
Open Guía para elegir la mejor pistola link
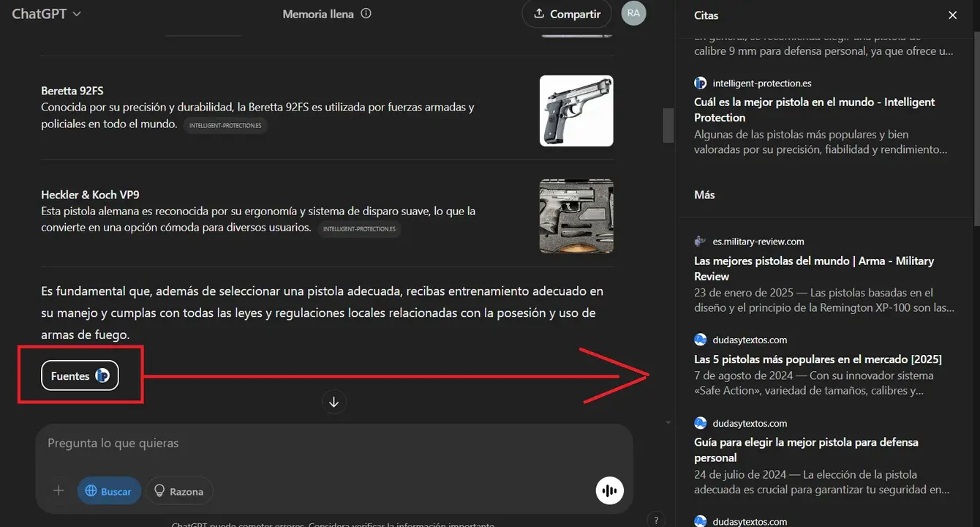(806, 450)
